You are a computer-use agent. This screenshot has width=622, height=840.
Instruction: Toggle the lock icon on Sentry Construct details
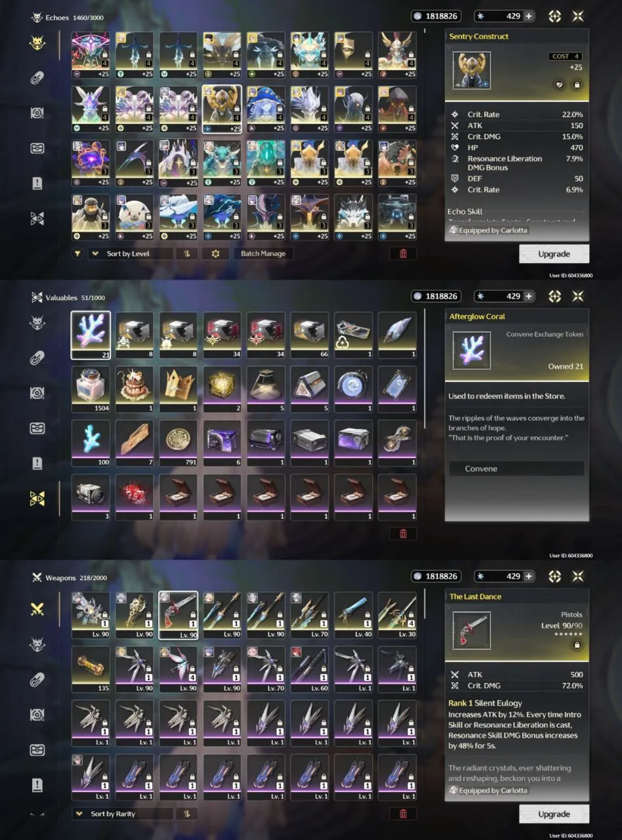pyautogui.click(x=576, y=85)
